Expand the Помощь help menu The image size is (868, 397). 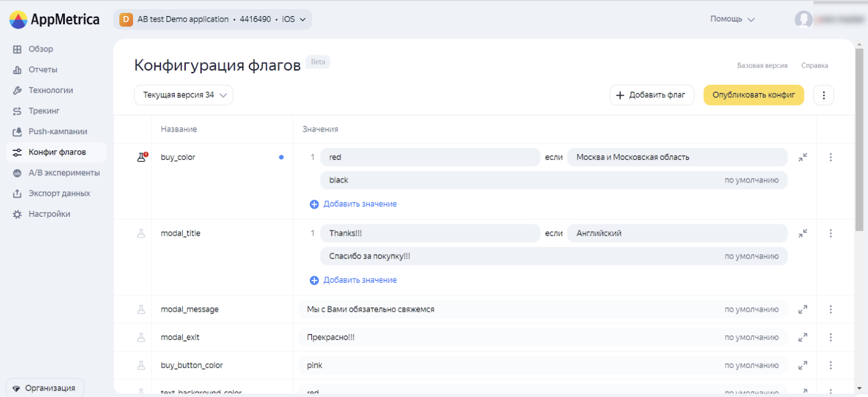pyautogui.click(x=732, y=19)
